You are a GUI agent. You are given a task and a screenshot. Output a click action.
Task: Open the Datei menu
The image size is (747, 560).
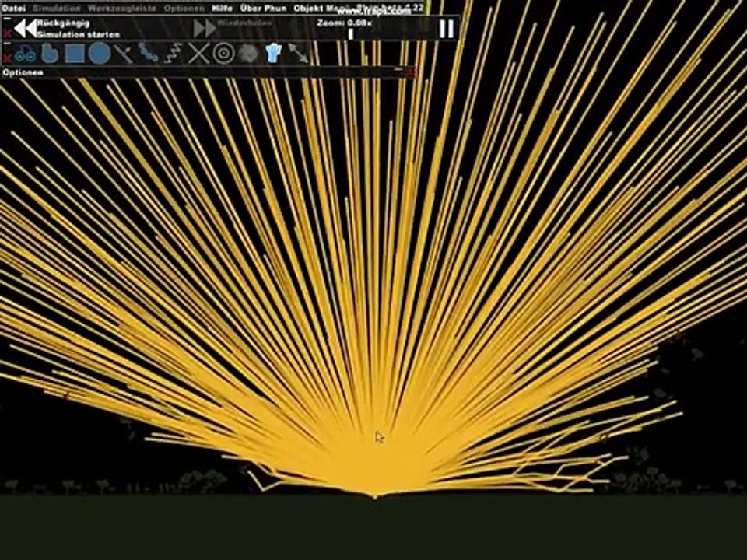[14, 8]
